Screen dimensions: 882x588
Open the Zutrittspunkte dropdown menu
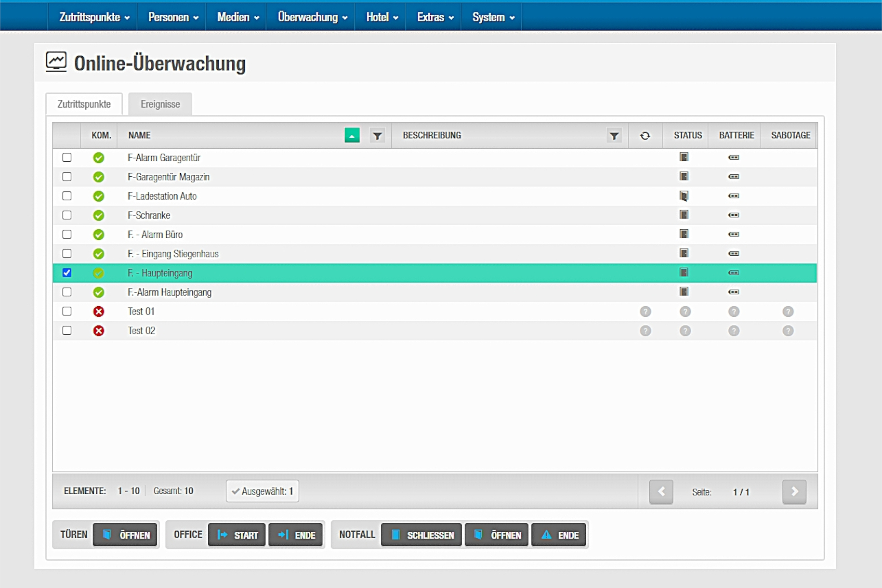pos(94,17)
